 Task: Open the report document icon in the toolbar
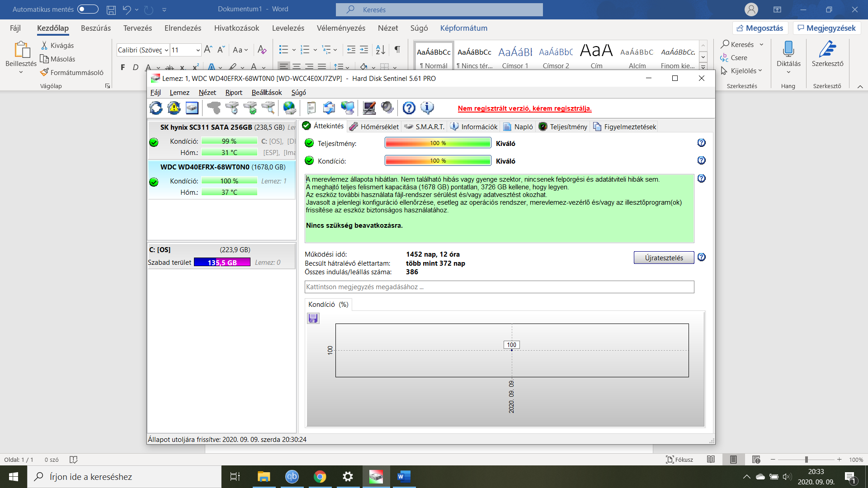click(x=311, y=108)
